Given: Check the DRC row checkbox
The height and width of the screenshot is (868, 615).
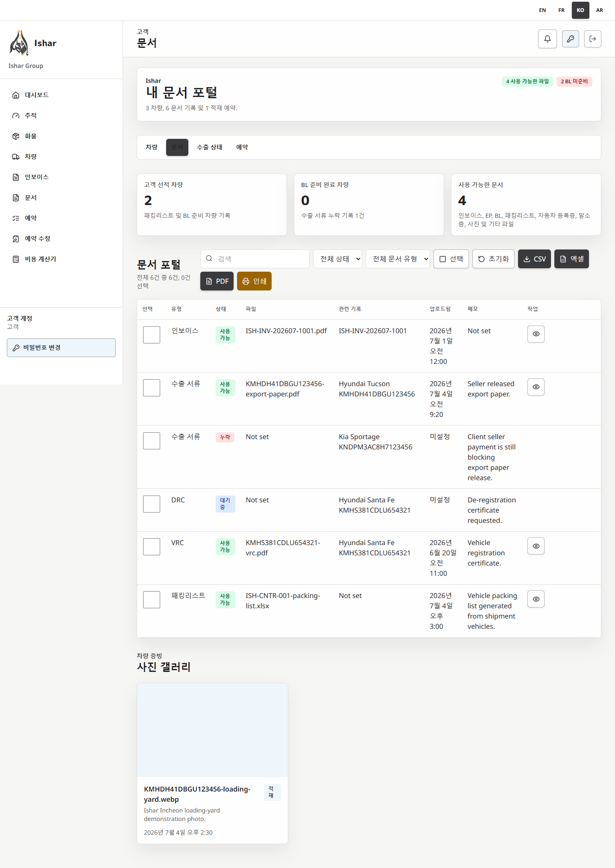Looking at the screenshot, I should coord(152,504).
